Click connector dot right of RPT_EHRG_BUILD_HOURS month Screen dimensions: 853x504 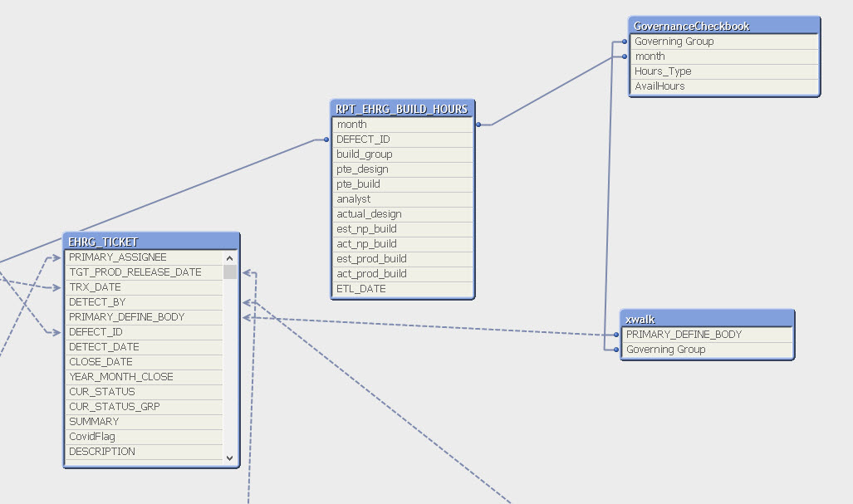point(478,125)
